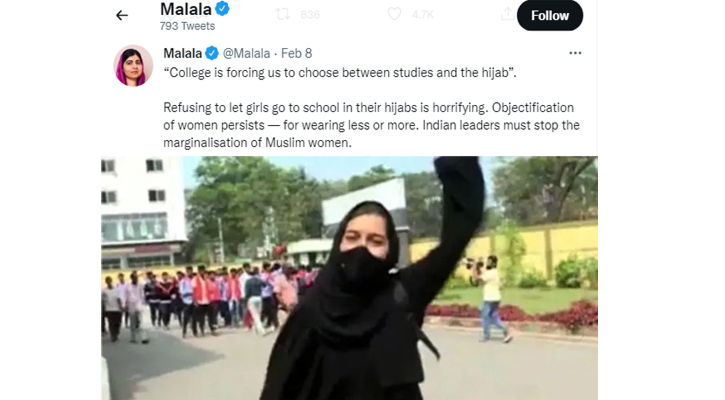The width and height of the screenshot is (725, 400).
Task: Click the Malala profile title in the header
Action: pyautogui.click(x=186, y=9)
